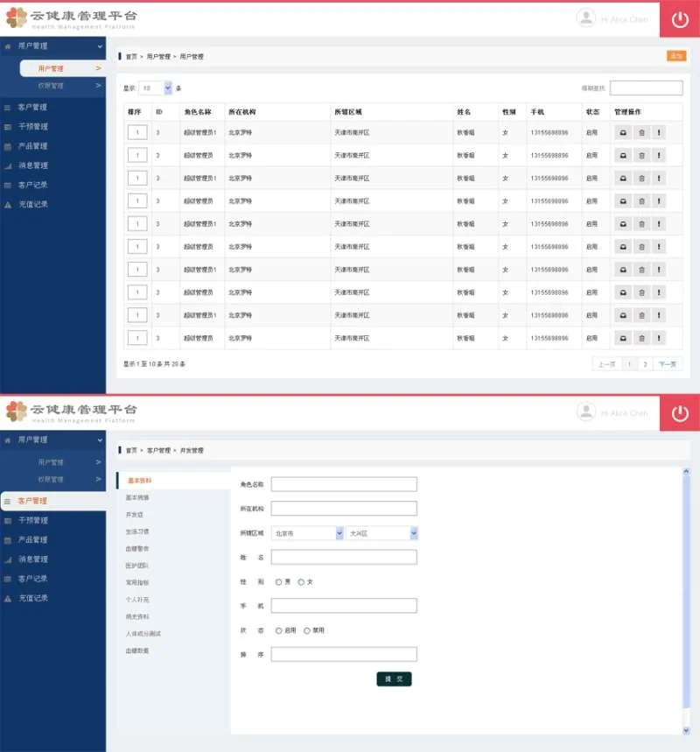The width and height of the screenshot is (700, 752).
Task: Submit the form with the 提交 button
Action: tap(394, 678)
